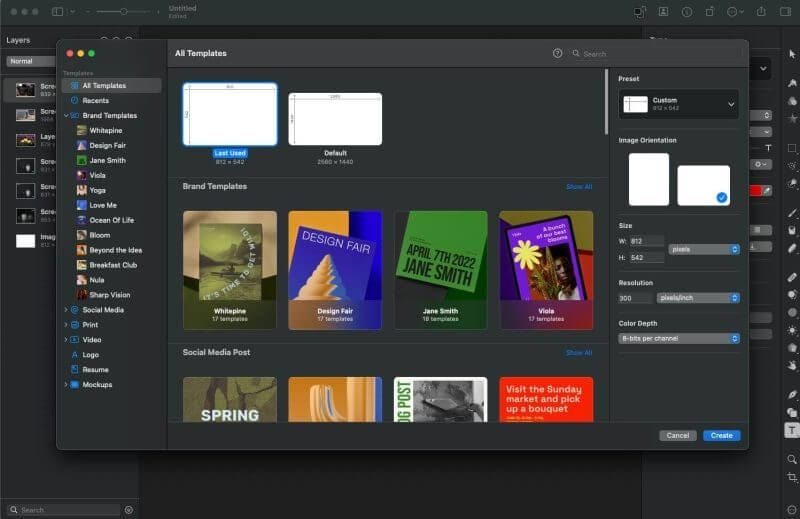Toggle right sidebar button in title bar
The height and width of the screenshot is (519, 800).
[785, 11]
